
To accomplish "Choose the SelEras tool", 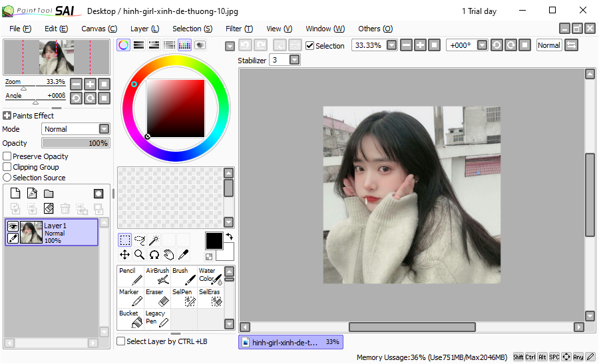I will 210,298.
